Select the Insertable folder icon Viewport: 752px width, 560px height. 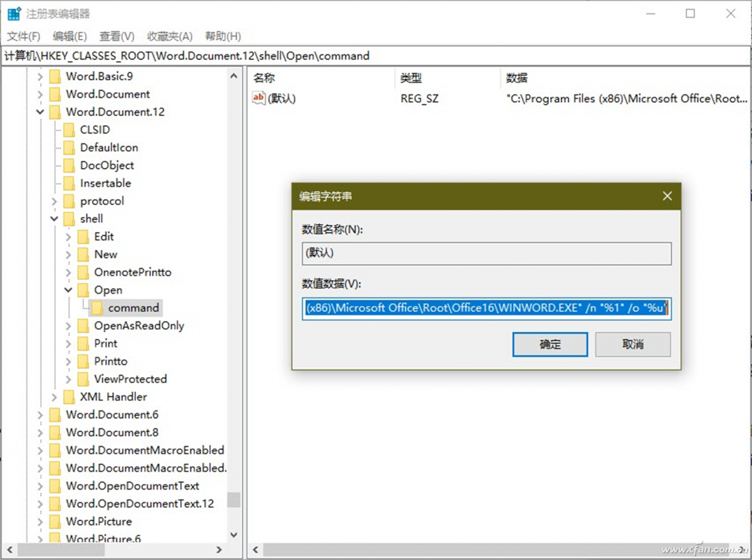(x=69, y=184)
